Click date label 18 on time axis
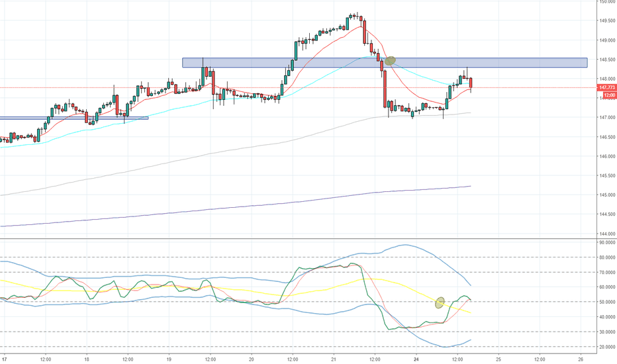The image size is (617, 364). click(87, 359)
